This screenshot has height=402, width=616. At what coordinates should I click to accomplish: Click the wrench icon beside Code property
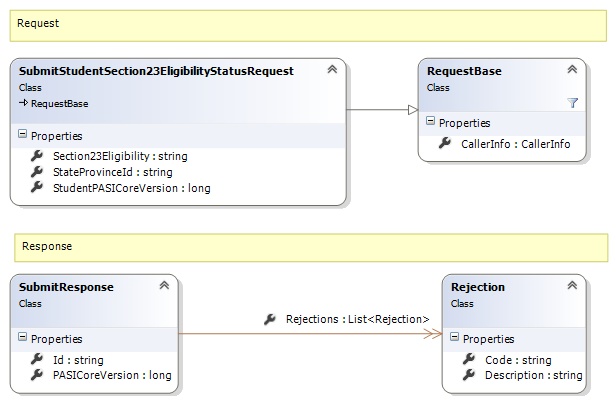coord(468,360)
